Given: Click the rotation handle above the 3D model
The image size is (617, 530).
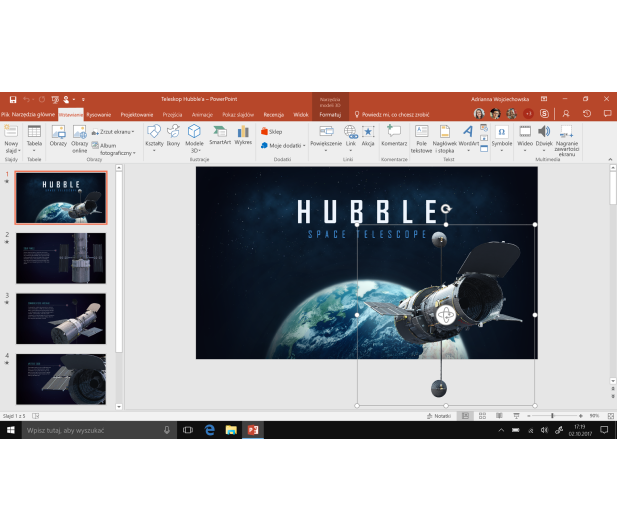Looking at the screenshot, I should pyautogui.click(x=446, y=209).
